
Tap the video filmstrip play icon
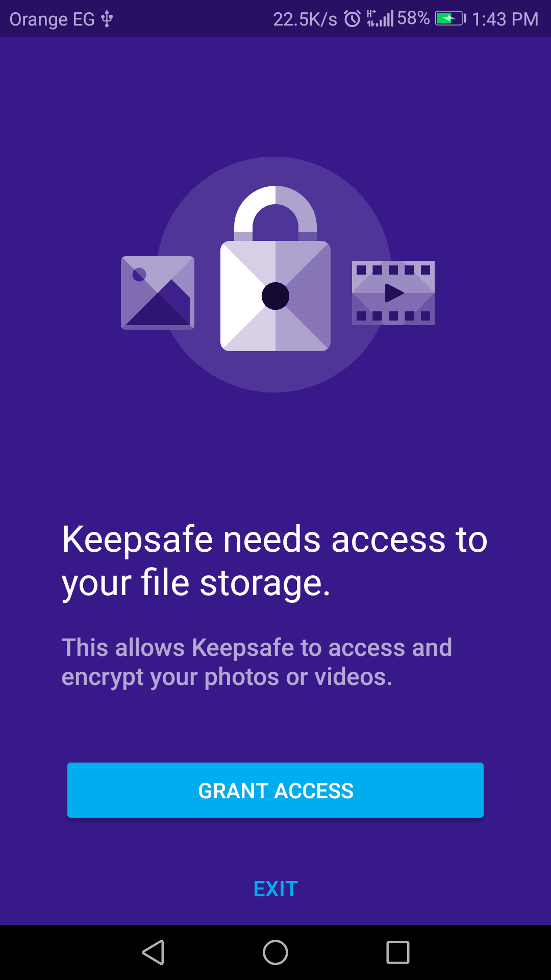(x=393, y=293)
